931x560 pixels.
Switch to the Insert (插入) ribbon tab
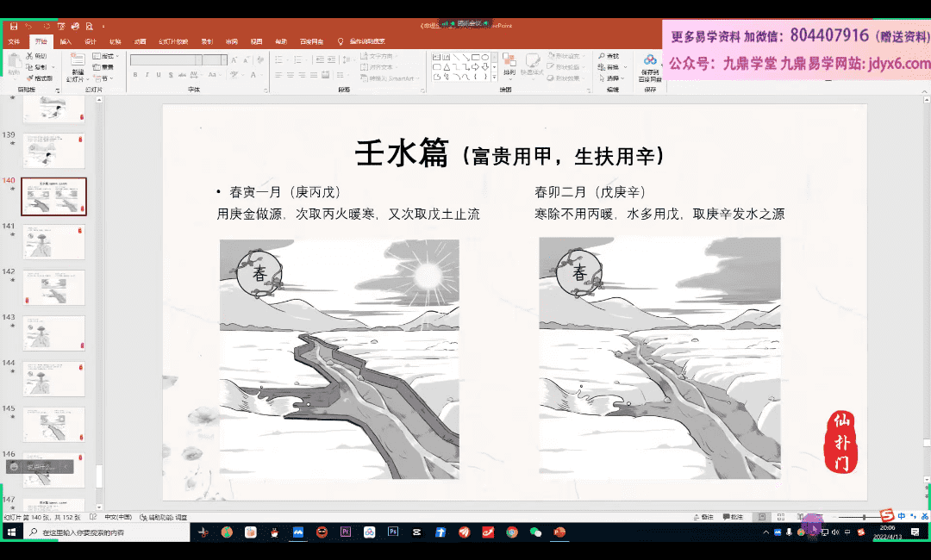[x=66, y=41]
